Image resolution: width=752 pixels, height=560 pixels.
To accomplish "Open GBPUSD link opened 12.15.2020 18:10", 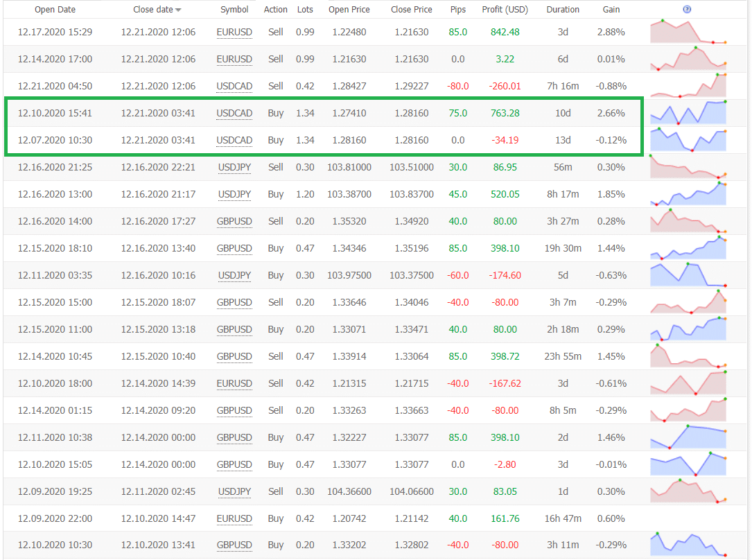I will 234,248.
